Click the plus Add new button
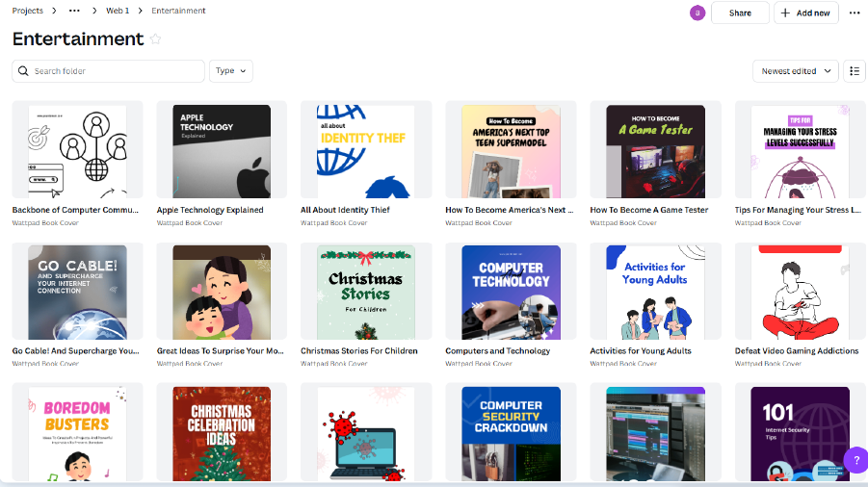868x487 pixels. (806, 13)
